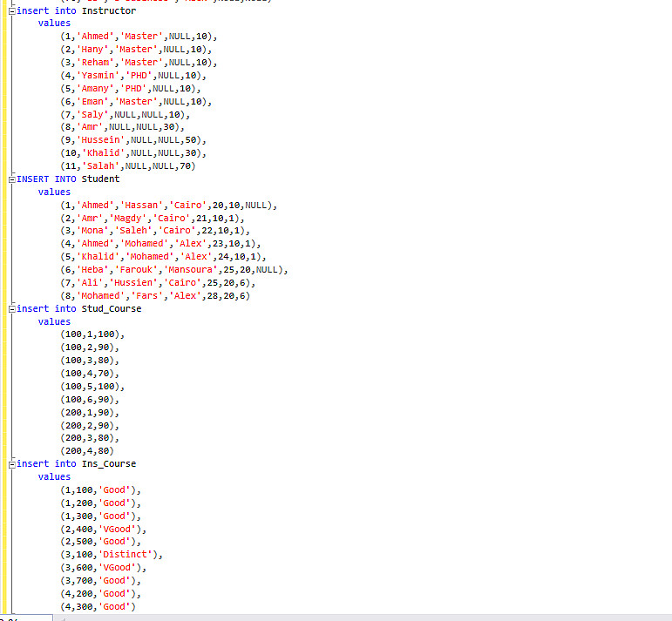Click the row (1,'Ahmed','Hassan','Cairo',20,10,NULL)

tap(168, 206)
